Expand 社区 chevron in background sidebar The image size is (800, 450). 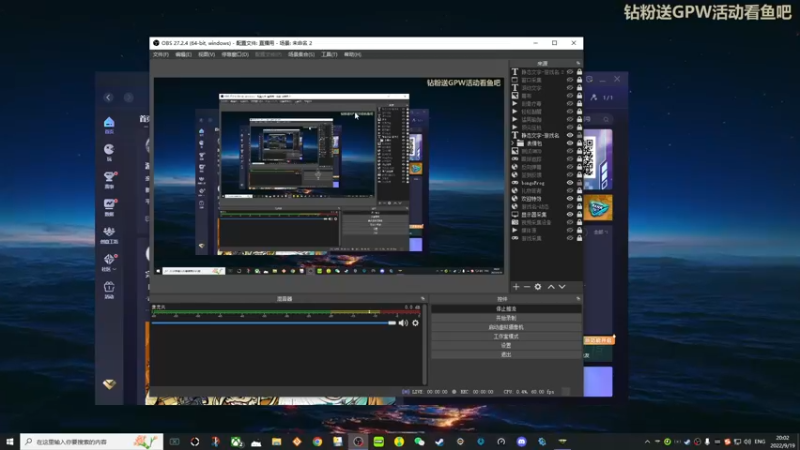[x=115, y=269]
